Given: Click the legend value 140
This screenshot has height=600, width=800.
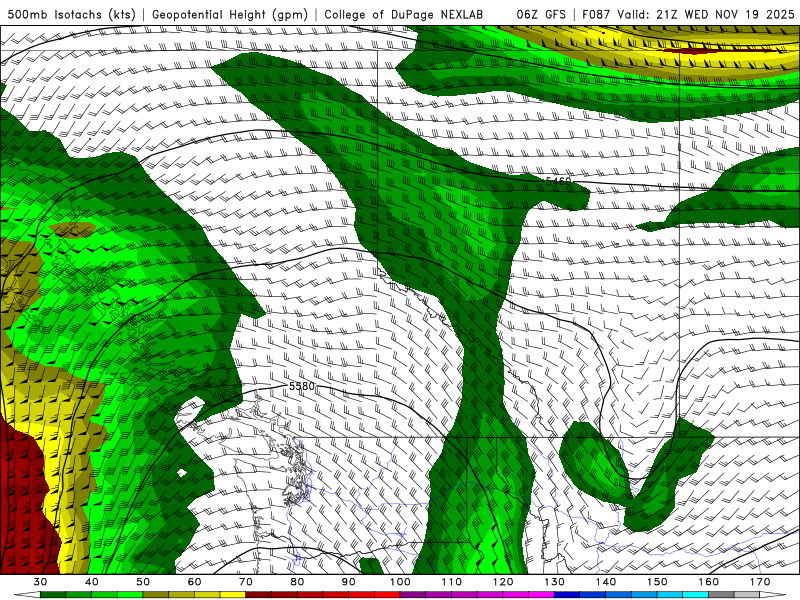Looking at the screenshot, I should (606, 582).
